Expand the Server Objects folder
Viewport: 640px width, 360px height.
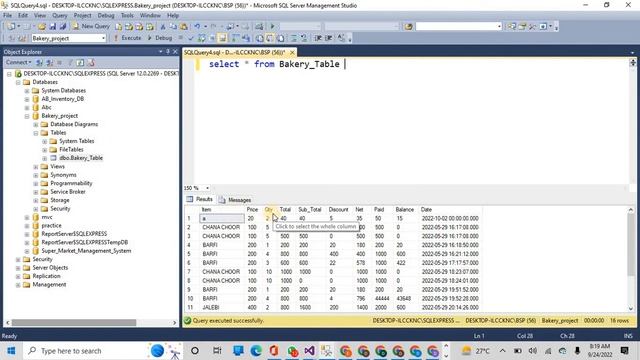coord(18,268)
